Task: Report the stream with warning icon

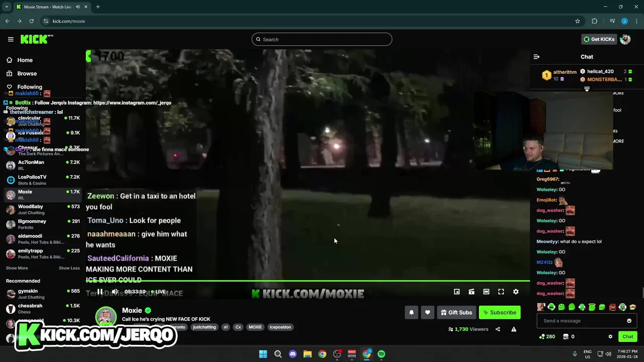Action: pyautogui.click(x=514, y=329)
